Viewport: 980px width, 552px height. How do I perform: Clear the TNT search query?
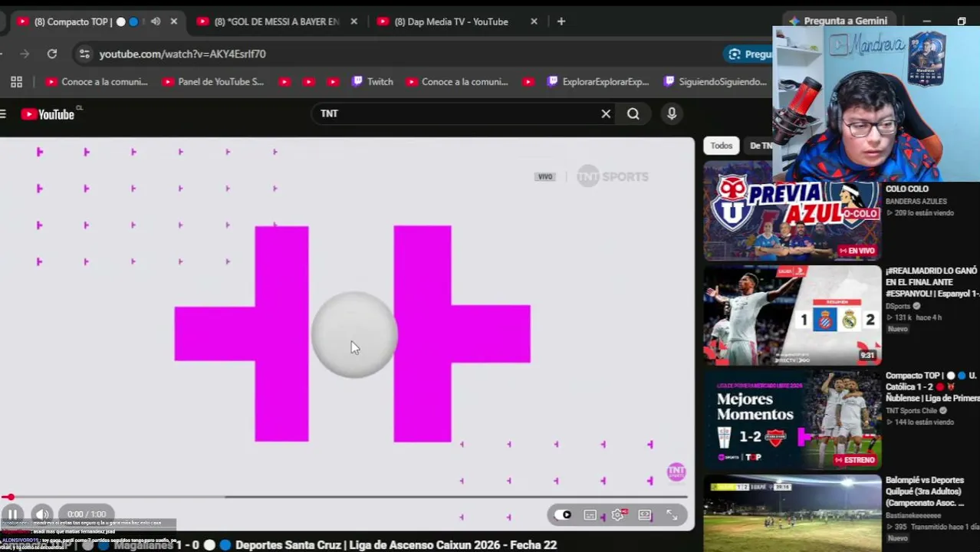(606, 113)
